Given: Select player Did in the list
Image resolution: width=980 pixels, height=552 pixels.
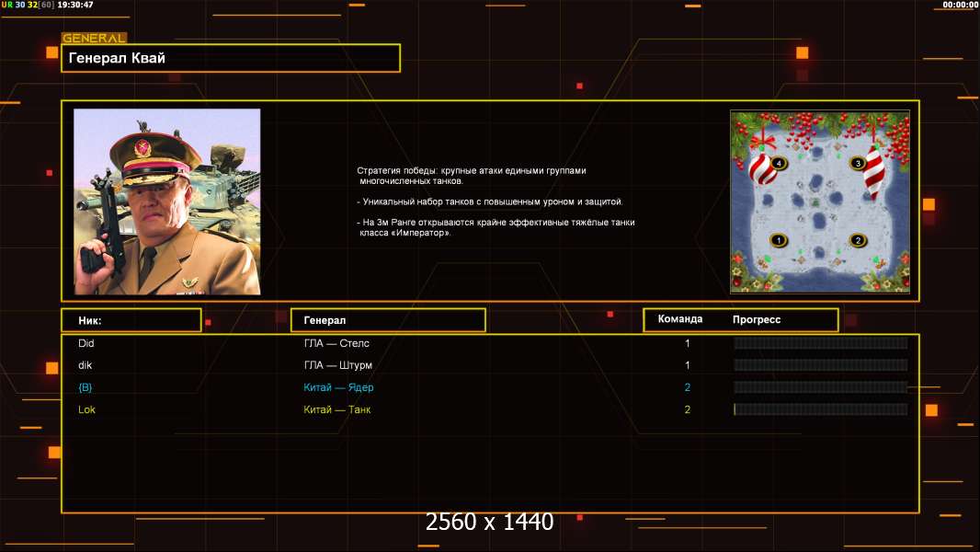Looking at the screenshot, I should pos(86,343).
